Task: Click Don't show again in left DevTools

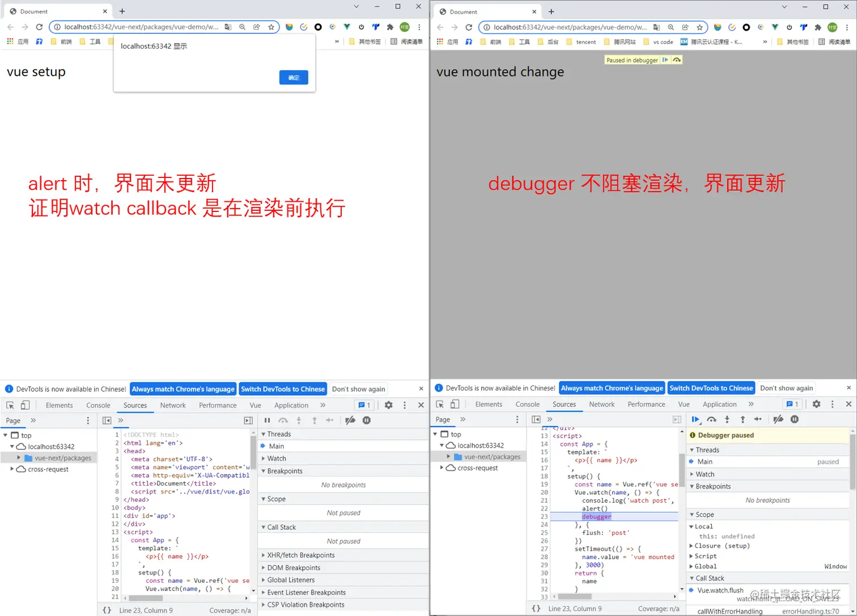Action: point(359,389)
